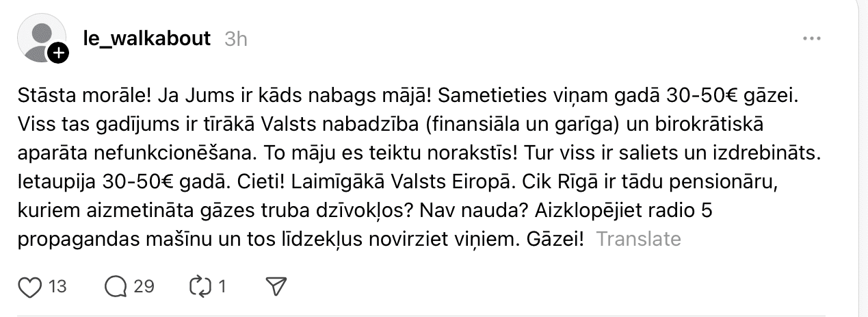Viewport: 868px width, 317px height.
Task: Click the repost count 1
Action: tap(222, 286)
